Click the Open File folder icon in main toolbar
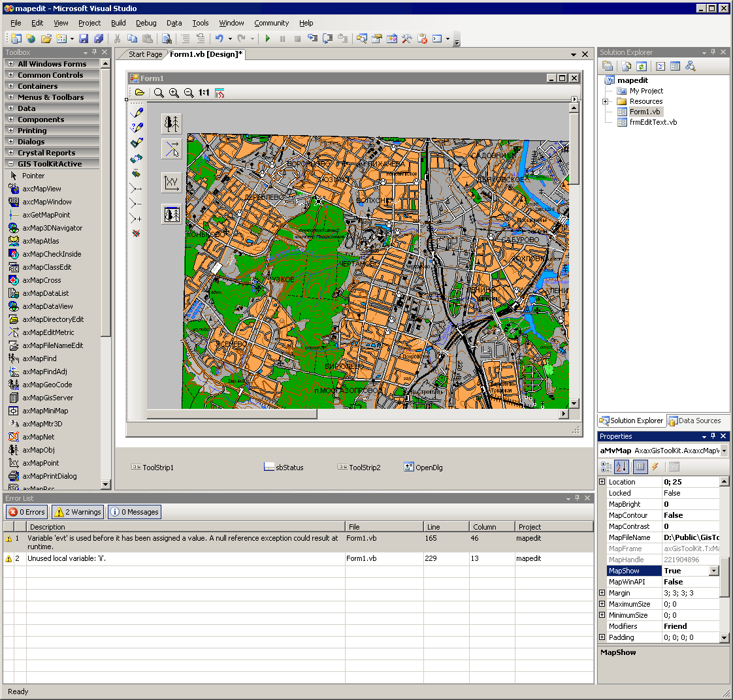 pos(46,39)
